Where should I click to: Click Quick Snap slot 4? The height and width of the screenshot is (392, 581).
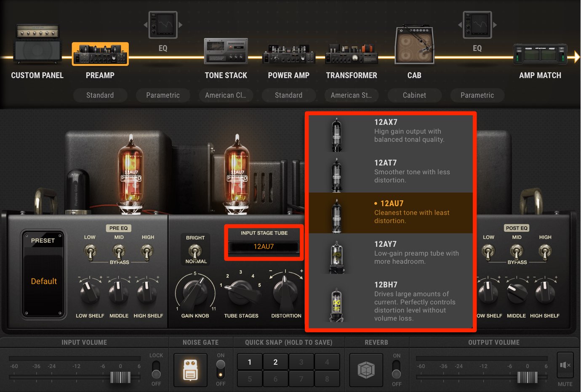[327, 362]
